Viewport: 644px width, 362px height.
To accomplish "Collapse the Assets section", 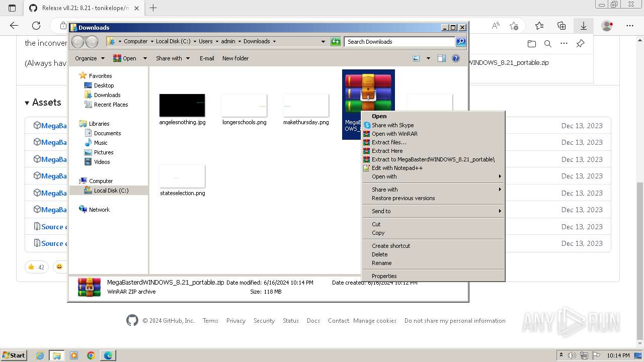I will pos(43,102).
